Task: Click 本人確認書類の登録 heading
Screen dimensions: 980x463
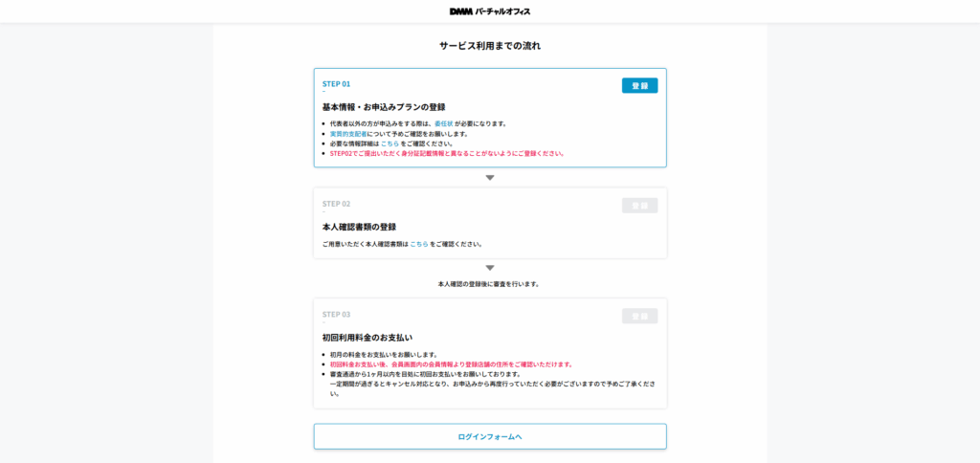Action: pyautogui.click(x=360, y=227)
